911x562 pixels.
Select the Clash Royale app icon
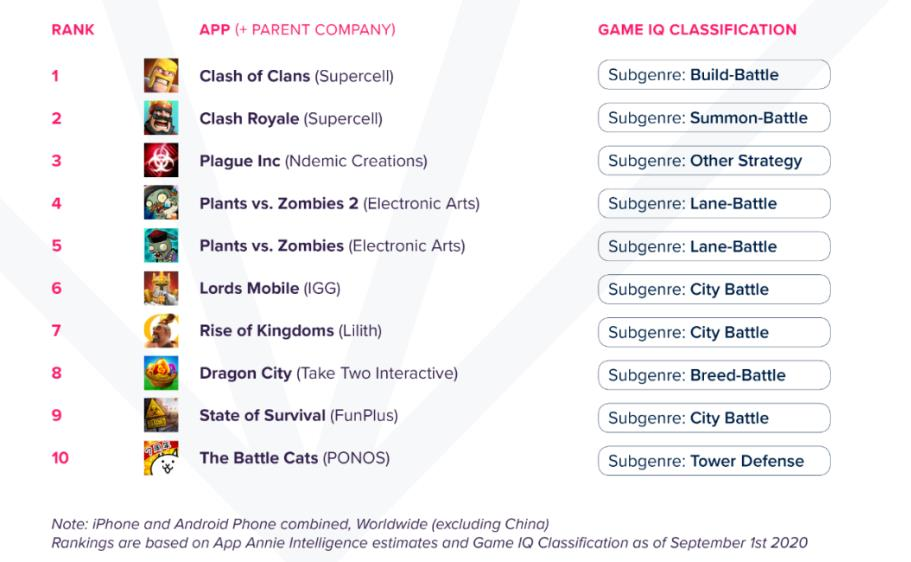(x=161, y=118)
